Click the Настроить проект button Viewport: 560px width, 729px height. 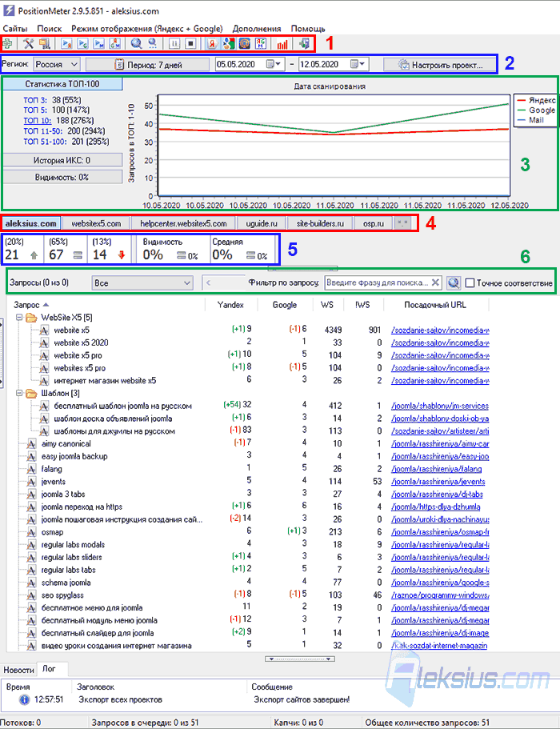[x=440, y=65]
